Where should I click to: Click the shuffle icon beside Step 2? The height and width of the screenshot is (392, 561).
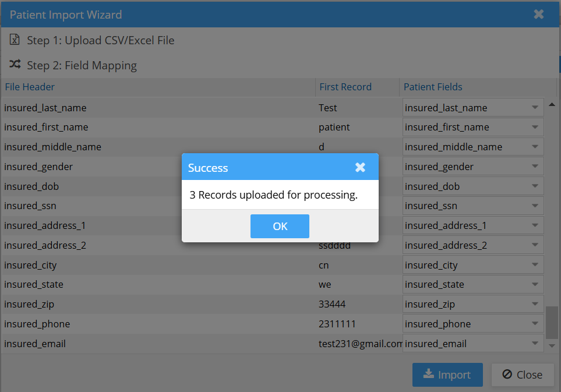pos(15,65)
